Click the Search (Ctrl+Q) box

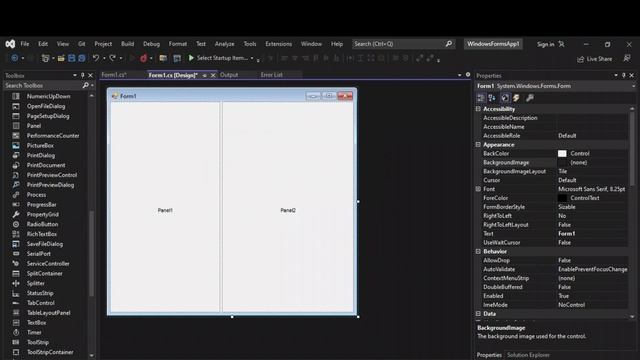[403, 44]
